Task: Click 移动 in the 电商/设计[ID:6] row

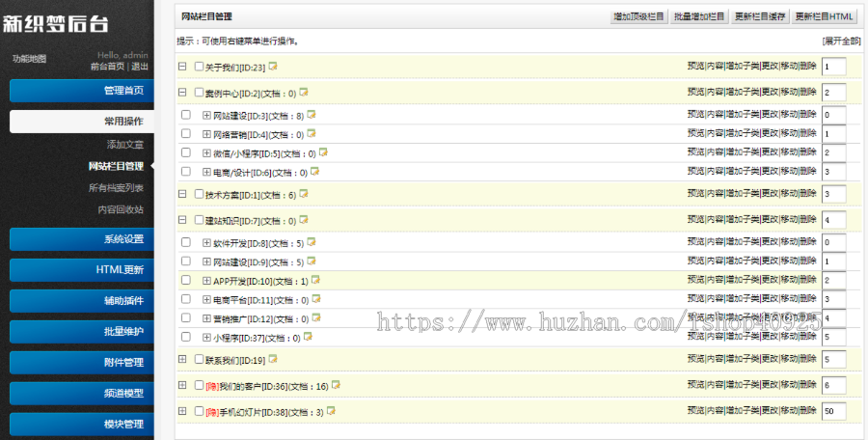Action: tap(789, 171)
